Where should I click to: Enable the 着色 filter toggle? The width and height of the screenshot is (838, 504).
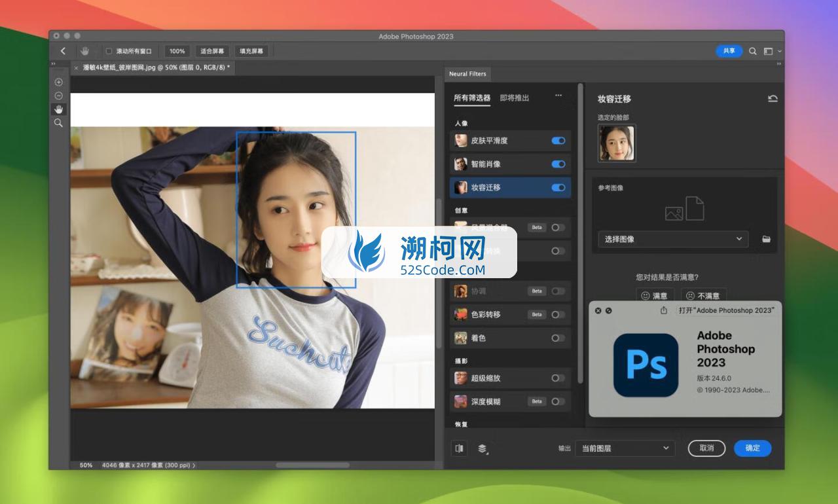coord(558,338)
